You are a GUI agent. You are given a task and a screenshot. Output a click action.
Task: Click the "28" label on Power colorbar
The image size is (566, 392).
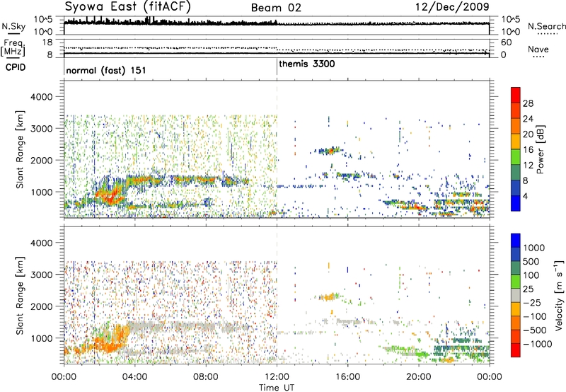coord(528,103)
